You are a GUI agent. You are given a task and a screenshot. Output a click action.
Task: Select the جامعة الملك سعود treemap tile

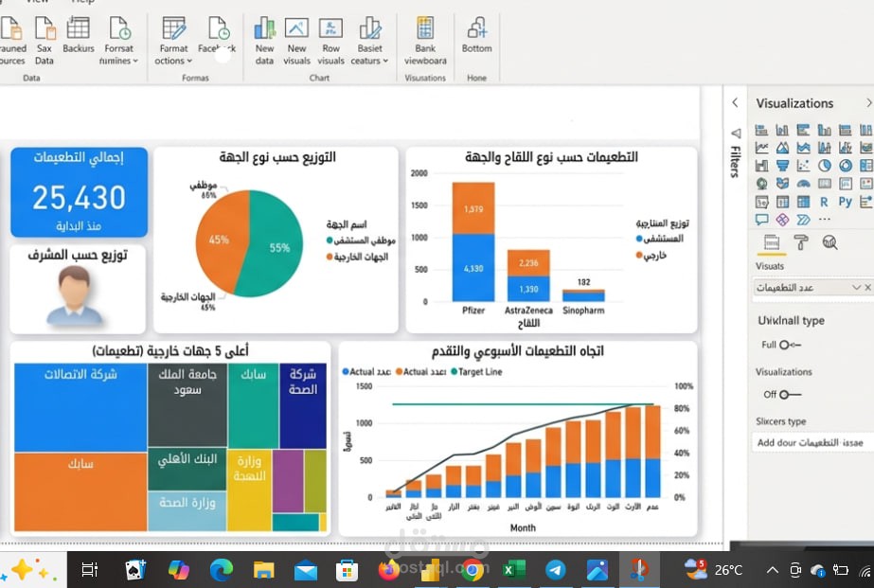(x=187, y=404)
